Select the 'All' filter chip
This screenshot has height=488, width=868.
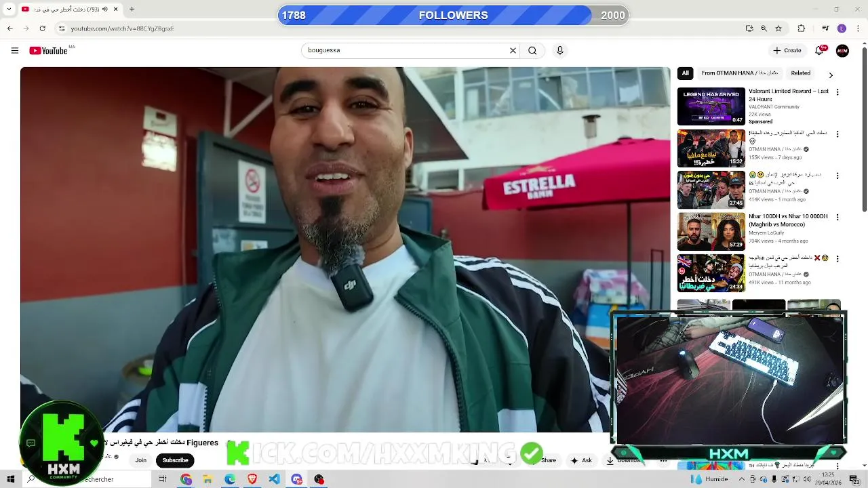pyautogui.click(x=685, y=73)
